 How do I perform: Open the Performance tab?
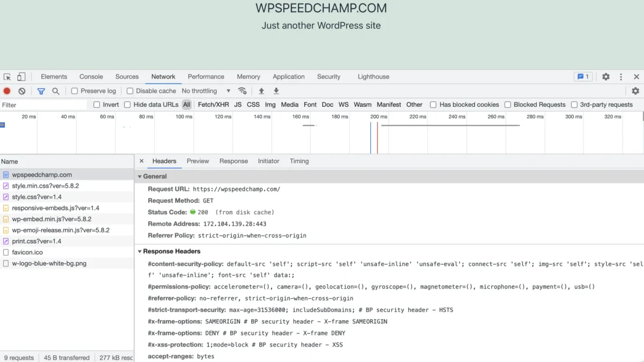206,77
